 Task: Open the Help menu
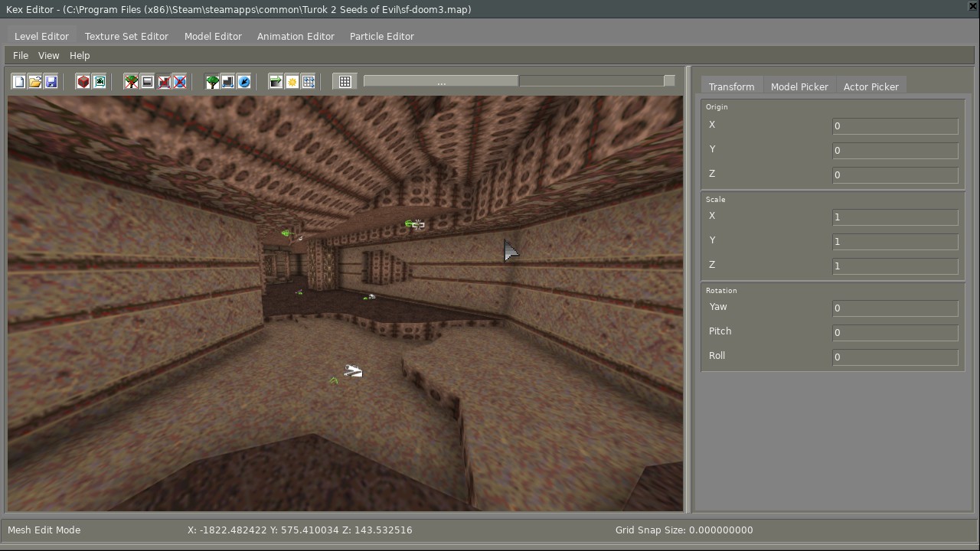(x=80, y=56)
